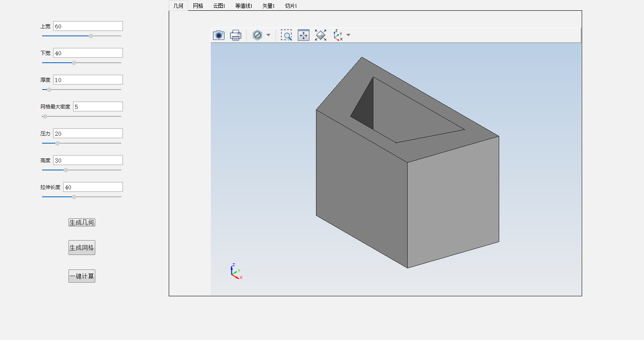Open the 云图1 tab
The height and width of the screenshot is (340, 644).
click(219, 6)
